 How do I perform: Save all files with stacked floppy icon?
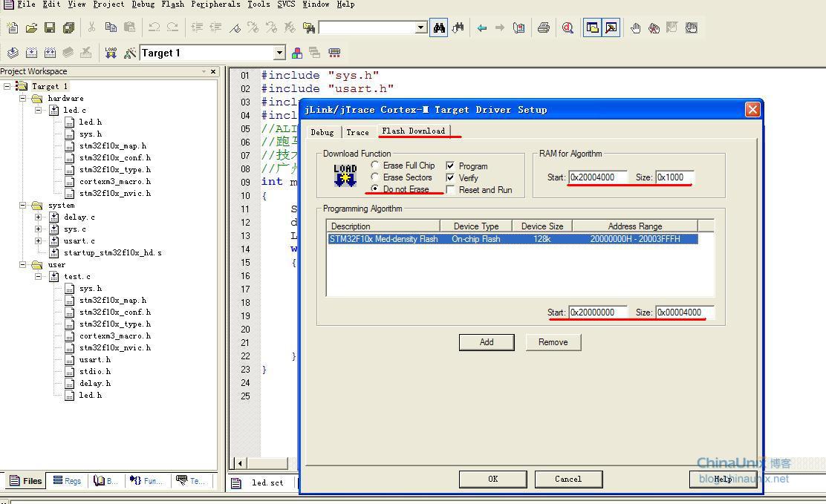68,27
